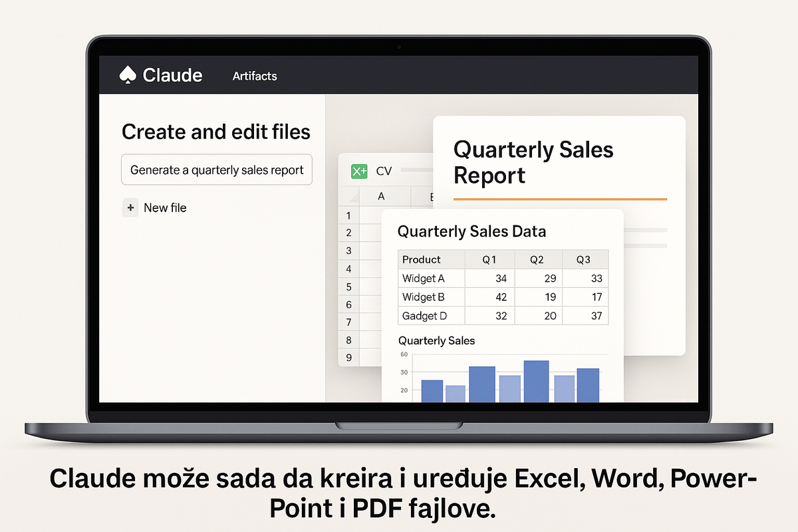This screenshot has width=798, height=532.
Task: Click the 60 axis label on chart
Action: coord(404,354)
